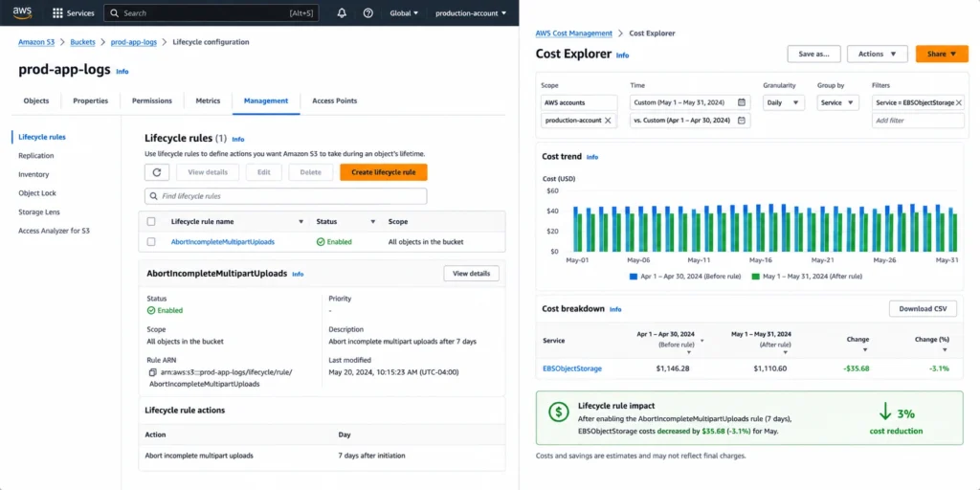
Task: Click Info link beside prod-app-logs title
Action: (122, 71)
